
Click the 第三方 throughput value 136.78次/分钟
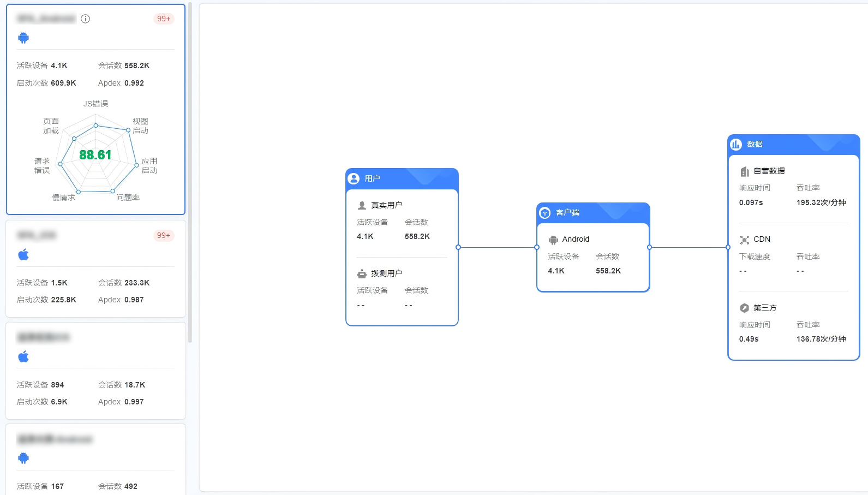821,339
